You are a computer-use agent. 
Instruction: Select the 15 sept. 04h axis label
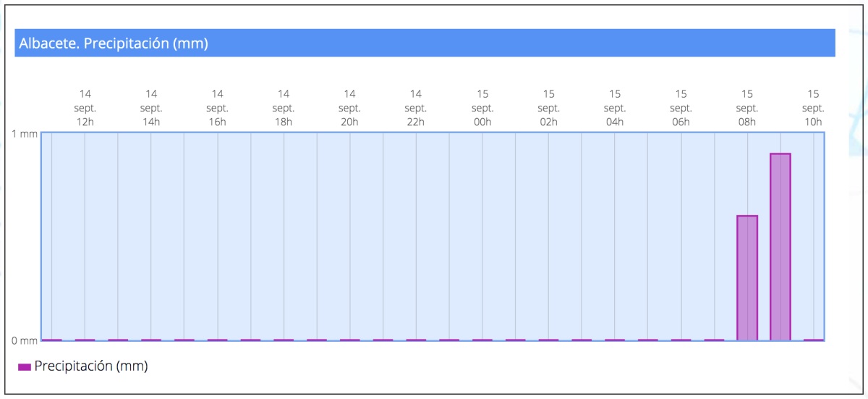(615, 108)
